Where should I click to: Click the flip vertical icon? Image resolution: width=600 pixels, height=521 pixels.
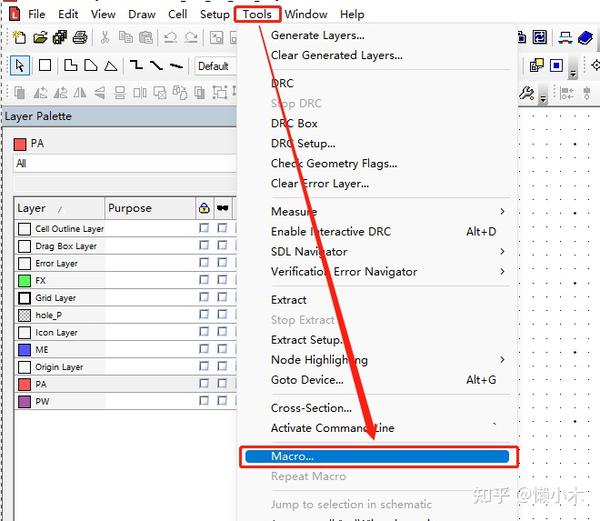(x=100, y=93)
